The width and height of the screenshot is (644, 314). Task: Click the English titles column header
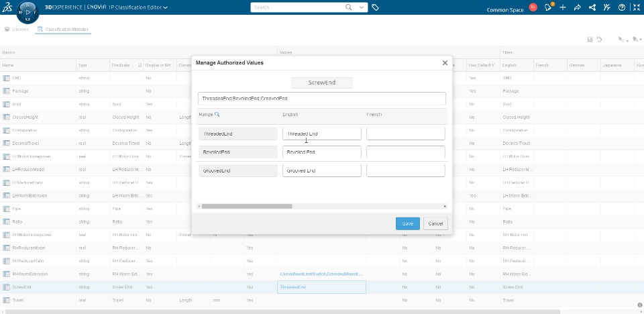click(517, 65)
